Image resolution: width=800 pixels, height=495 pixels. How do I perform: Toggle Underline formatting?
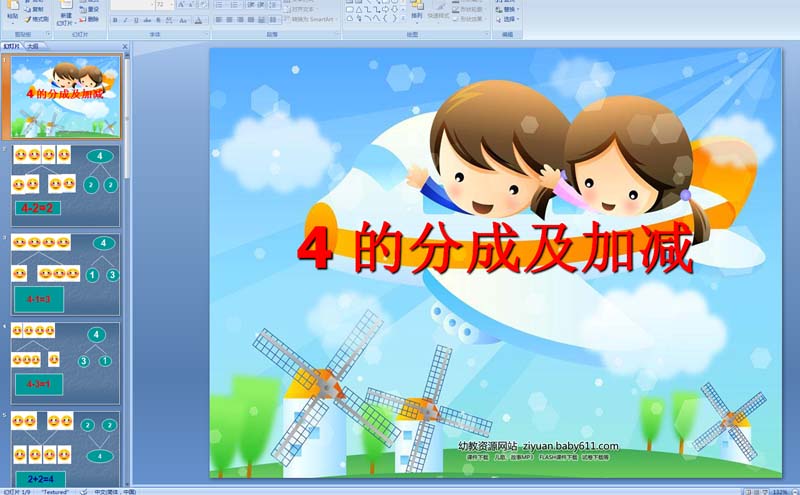135,19
